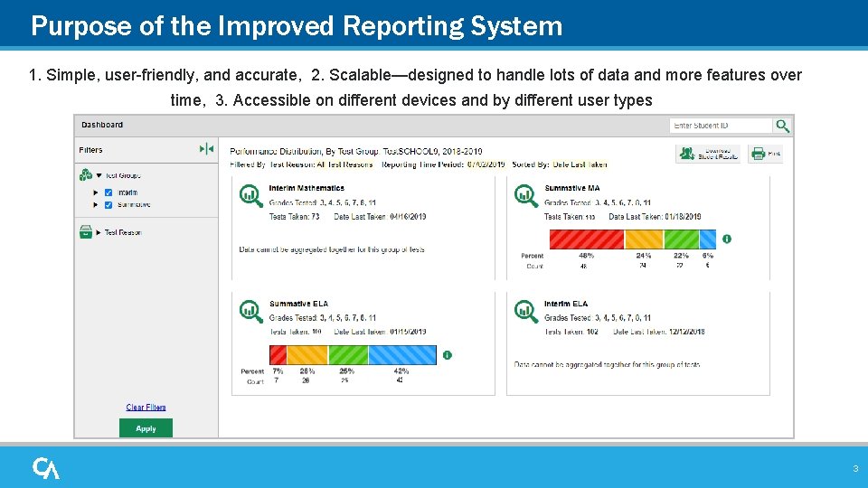Click the Interim Mathematics title
Image resolution: width=868 pixels, height=488 pixels.
307,188
